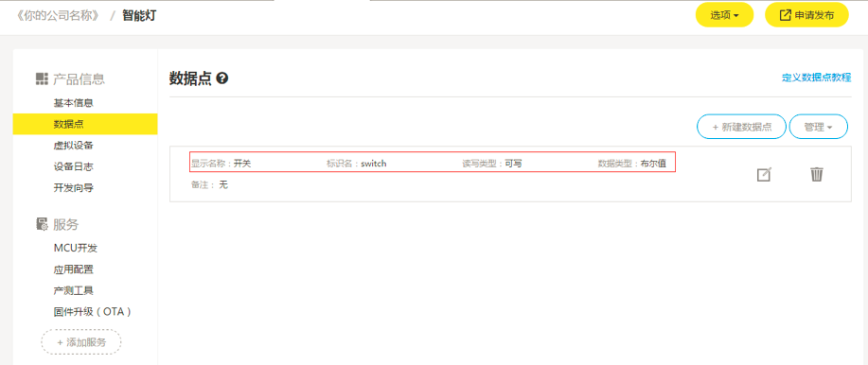The height and width of the screenshot is (365, 868).
Task: Select 基本信息 in sidebar
Action: [73, 103]
